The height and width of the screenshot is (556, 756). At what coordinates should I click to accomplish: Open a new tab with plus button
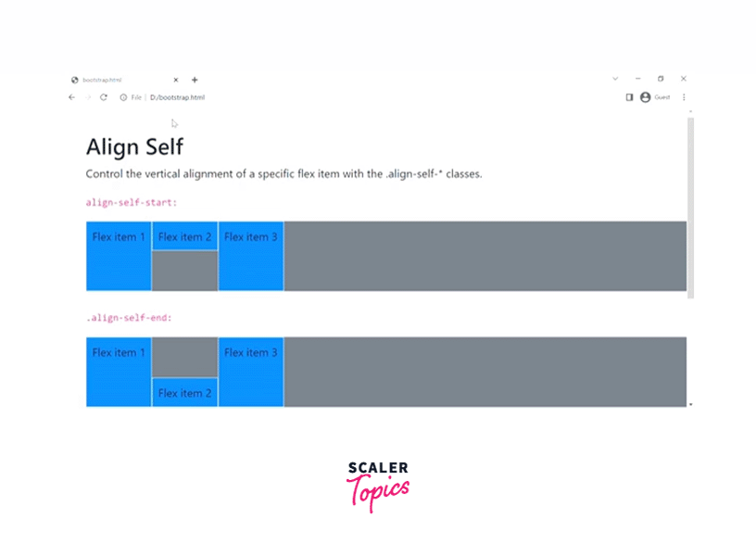195,80
